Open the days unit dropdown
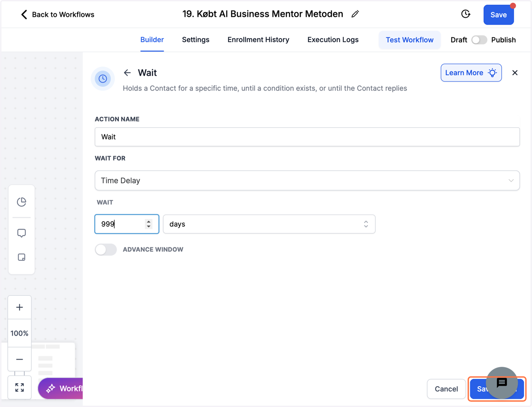Viewport: 532px width, 407px height. tap(269, 224)
